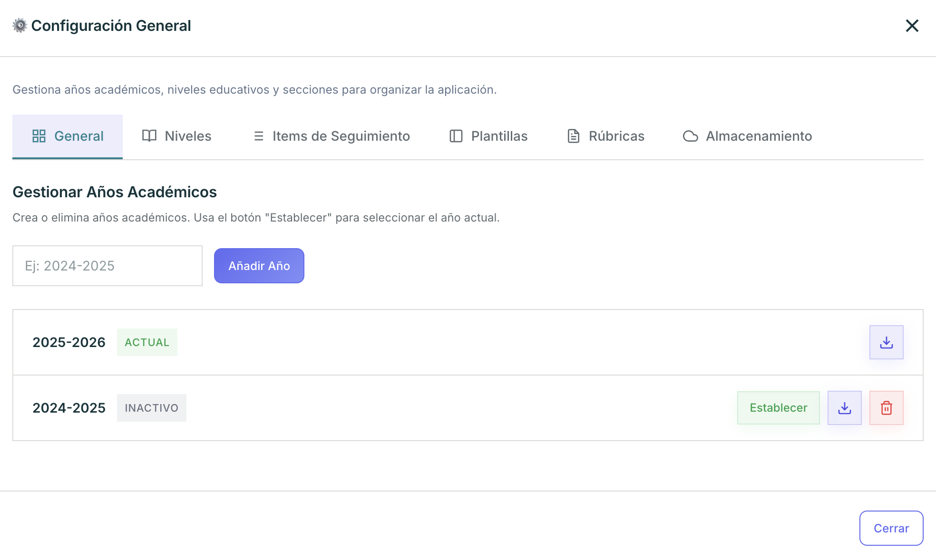Image resolution: width=936 pixels, height=560 pixels.
Task: Click the list icon for Items de Seguimiento
Action: coord(259,136)
